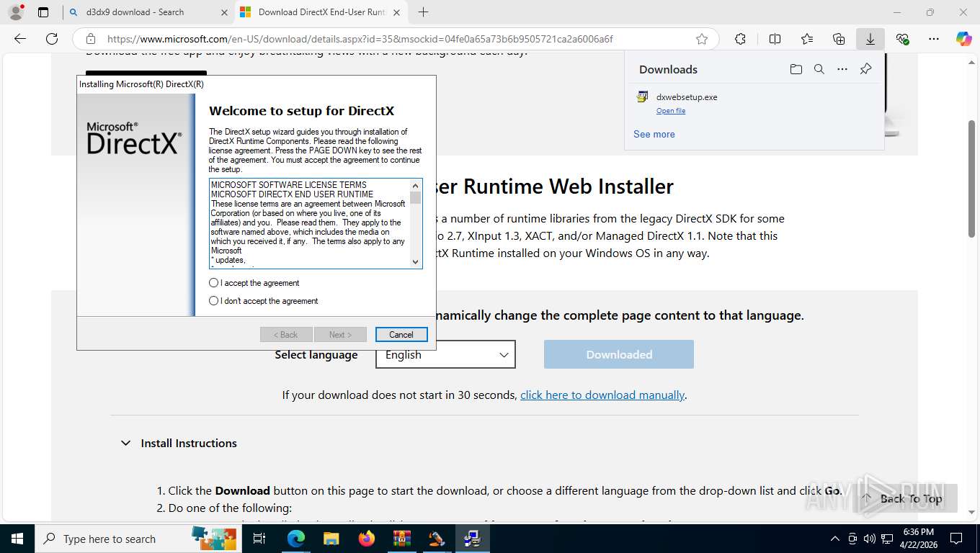This screenshot has width=980, height=553.
Task: Click 'See more' in Downloads panel
Action: (x=654, y=134)
